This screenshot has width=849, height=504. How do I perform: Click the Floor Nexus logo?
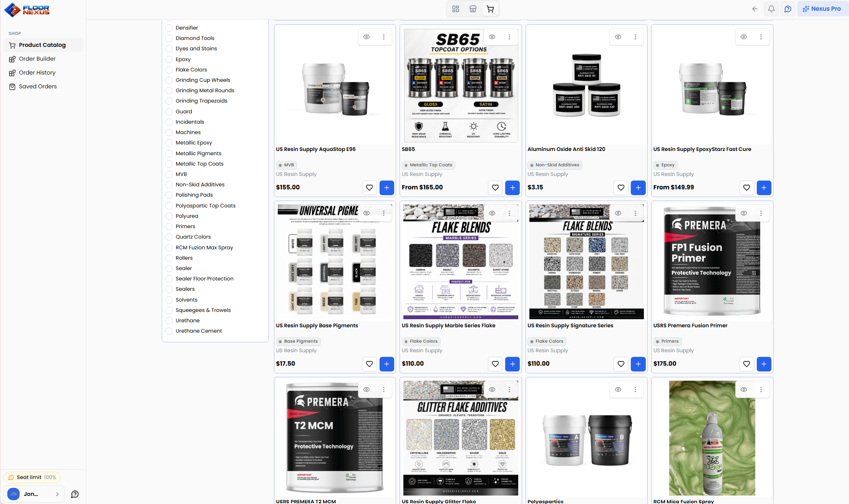(27, 10)
